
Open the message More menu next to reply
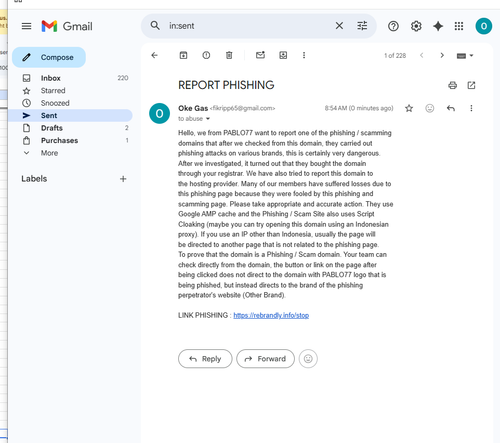coord(471,108)
